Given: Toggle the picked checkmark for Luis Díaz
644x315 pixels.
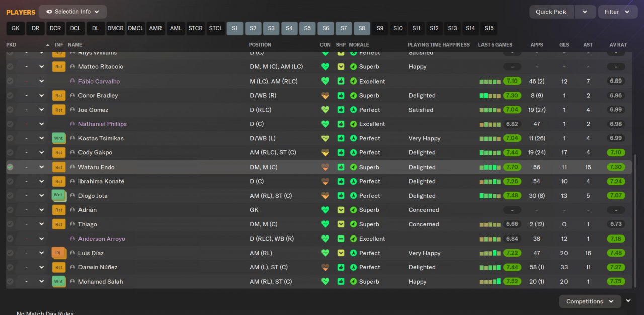Looking at the screenshot, I should coord(10,253).
